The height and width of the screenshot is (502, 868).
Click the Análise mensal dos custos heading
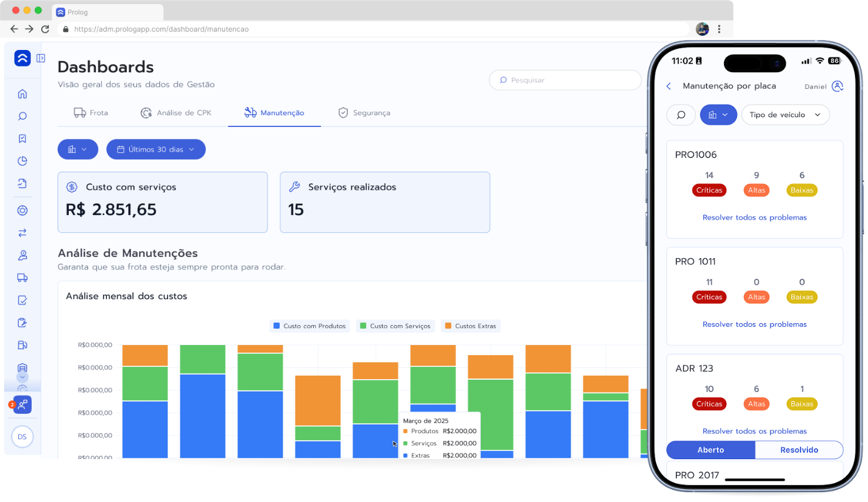[x=126, y=296]
